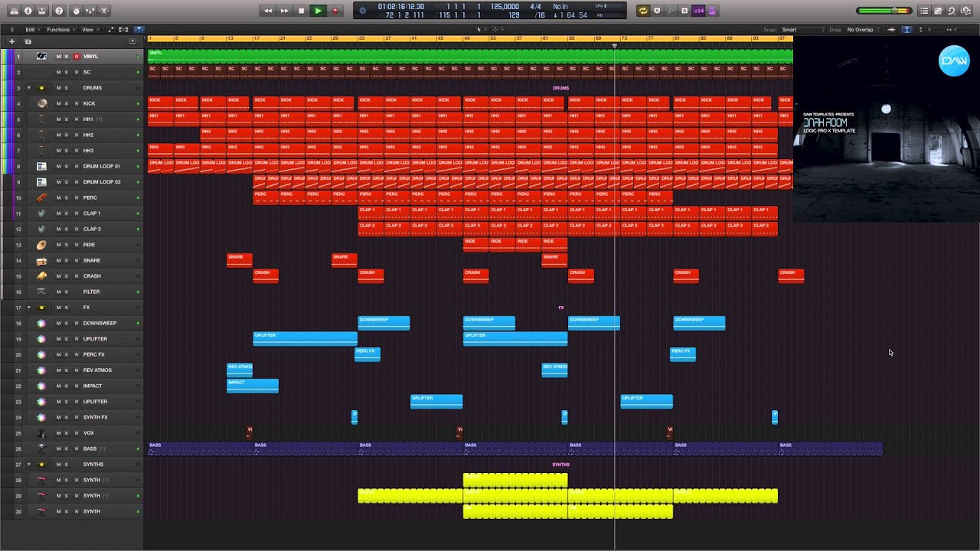Open the Mixer faders icon

click(90, 11)
